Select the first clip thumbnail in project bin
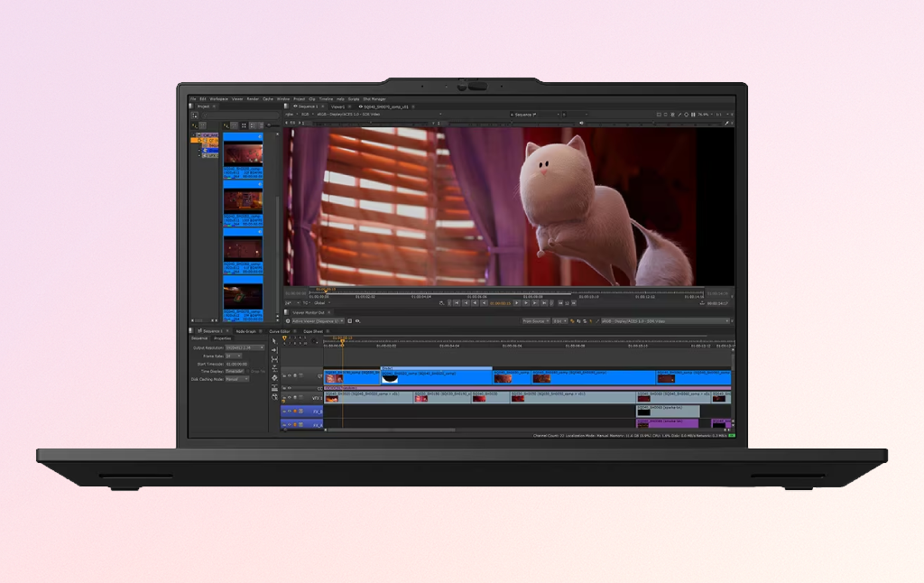Screen dimensions: 924x583 click(x=243, y=152)
